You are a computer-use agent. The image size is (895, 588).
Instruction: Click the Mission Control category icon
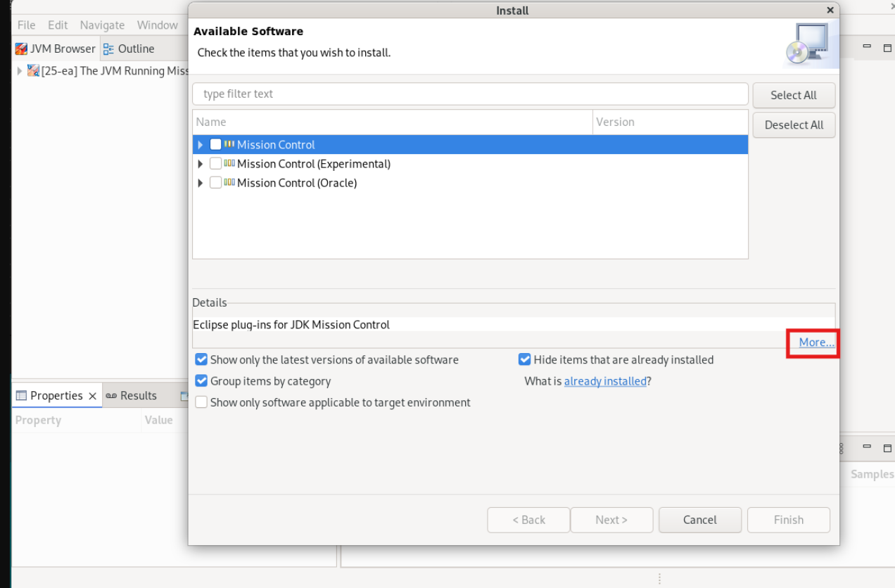(229, 144)
